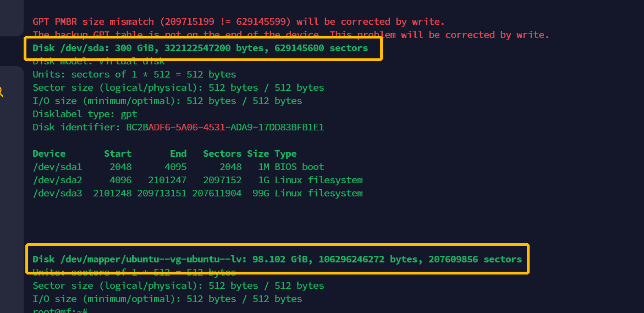Click the highlighted Disk /dev/sda line
The height and width of the screenshot is (313, 644).
point(200,48)
